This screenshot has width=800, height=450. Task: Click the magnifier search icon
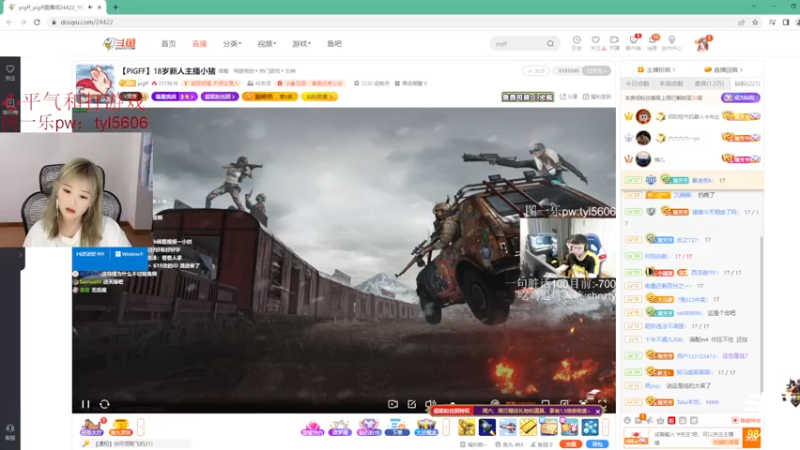point(551,44)
